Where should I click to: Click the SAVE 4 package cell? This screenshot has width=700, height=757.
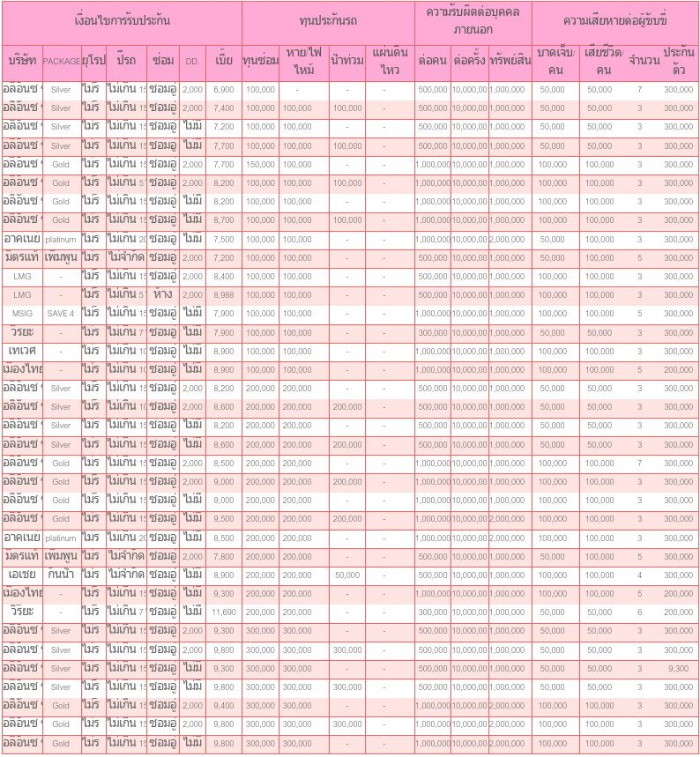tap(61, 314)
